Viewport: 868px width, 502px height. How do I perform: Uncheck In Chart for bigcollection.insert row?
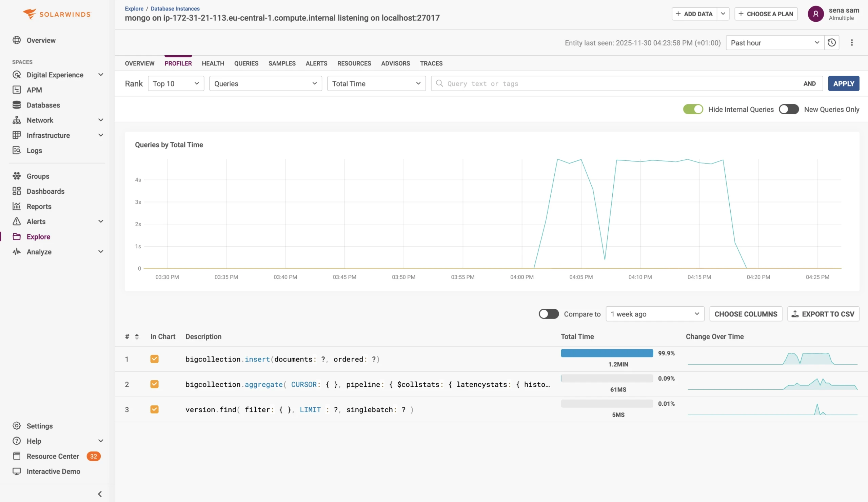pos(154,359)
